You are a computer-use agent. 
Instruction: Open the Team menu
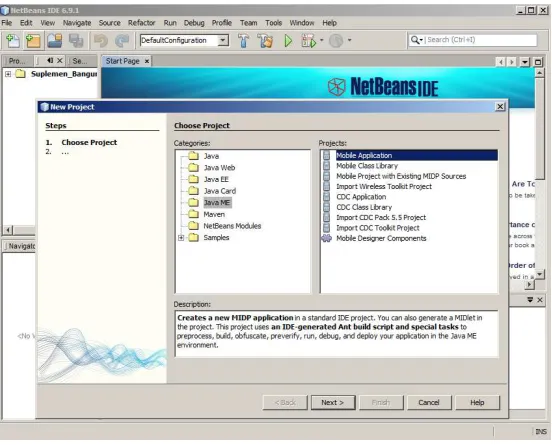249,23
